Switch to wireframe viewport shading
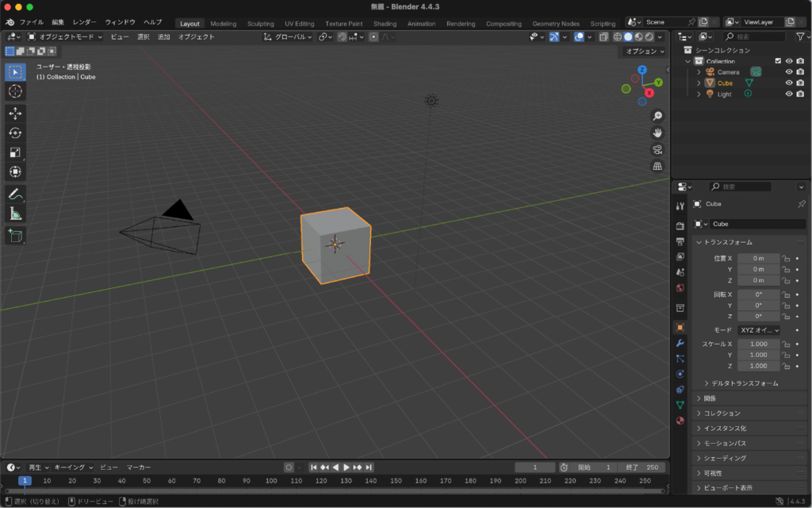812x508 pixels. (x=617, y=37)
